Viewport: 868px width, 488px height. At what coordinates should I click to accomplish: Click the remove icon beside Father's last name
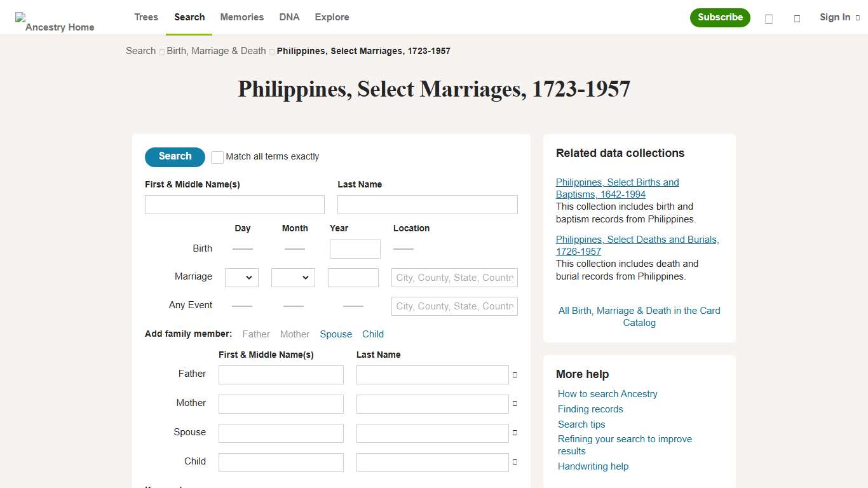click(x=513, y=374)
